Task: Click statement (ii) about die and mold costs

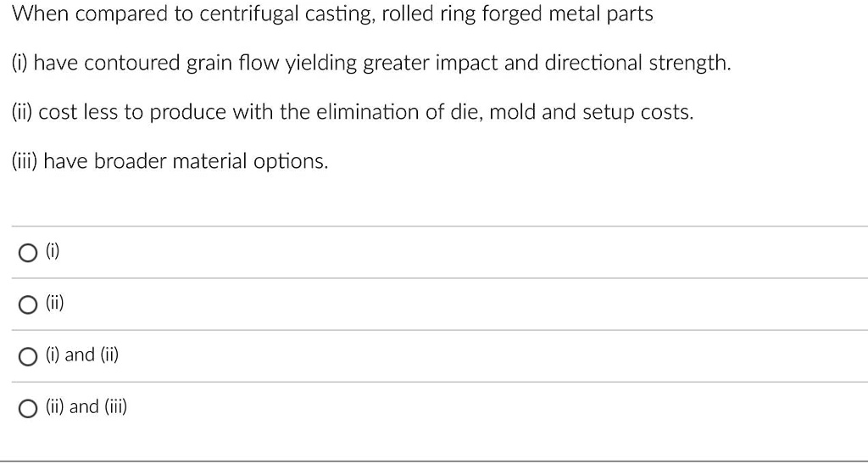Action: tap(352, 113)
